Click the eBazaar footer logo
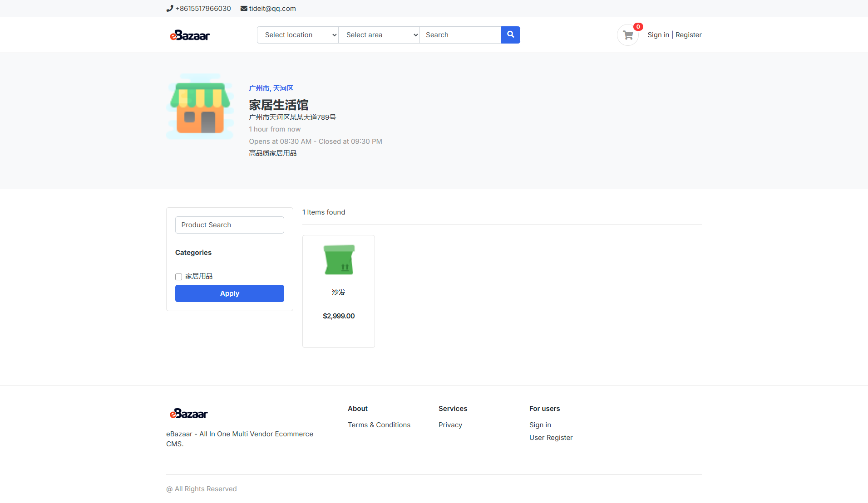 tap(189, 414)
